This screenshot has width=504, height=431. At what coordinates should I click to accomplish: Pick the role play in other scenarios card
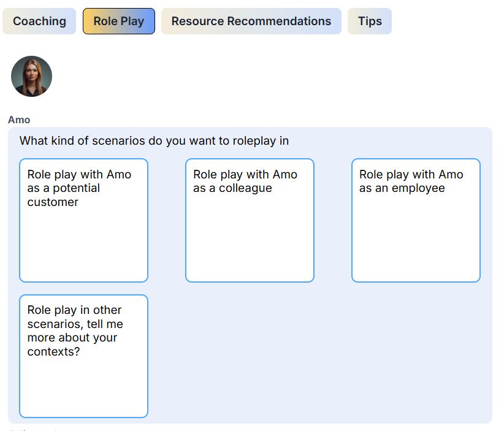pyautogui.click(x=83, y=356)
